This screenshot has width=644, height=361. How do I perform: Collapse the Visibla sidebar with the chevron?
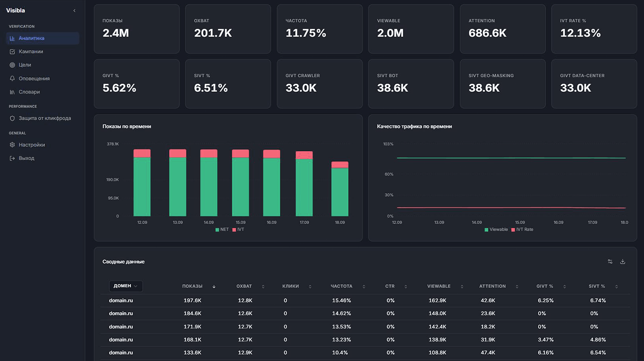[x=74, y=11]
